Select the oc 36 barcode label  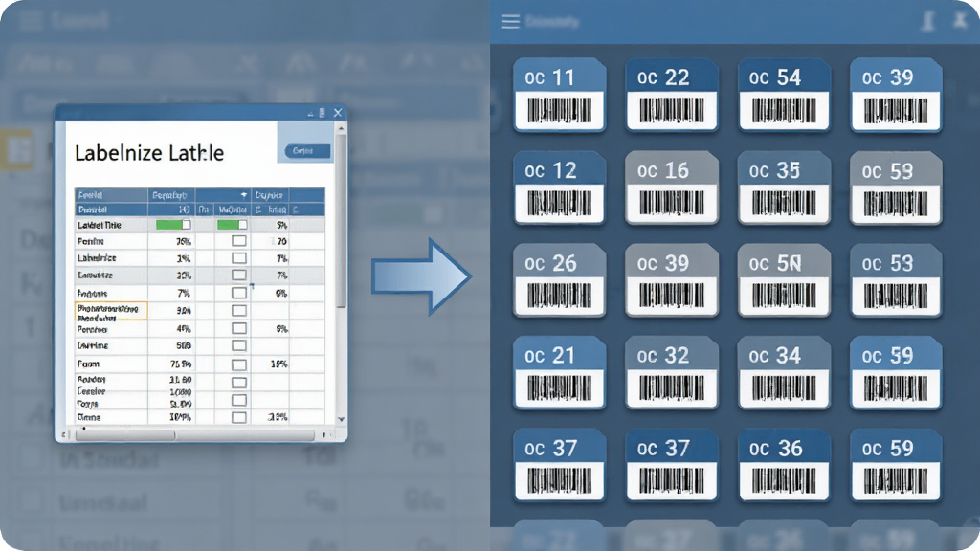tap(784, 465)
